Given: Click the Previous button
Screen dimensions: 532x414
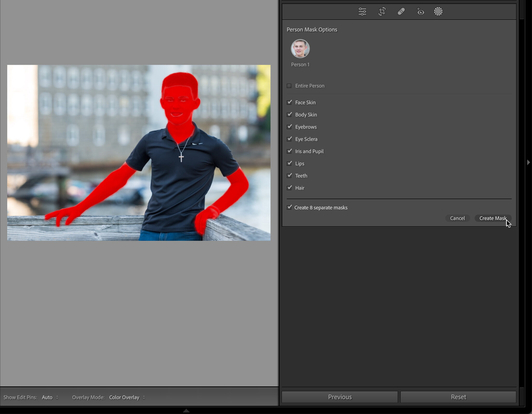Looking at the screenshot, I should click(x=340, y=397).
